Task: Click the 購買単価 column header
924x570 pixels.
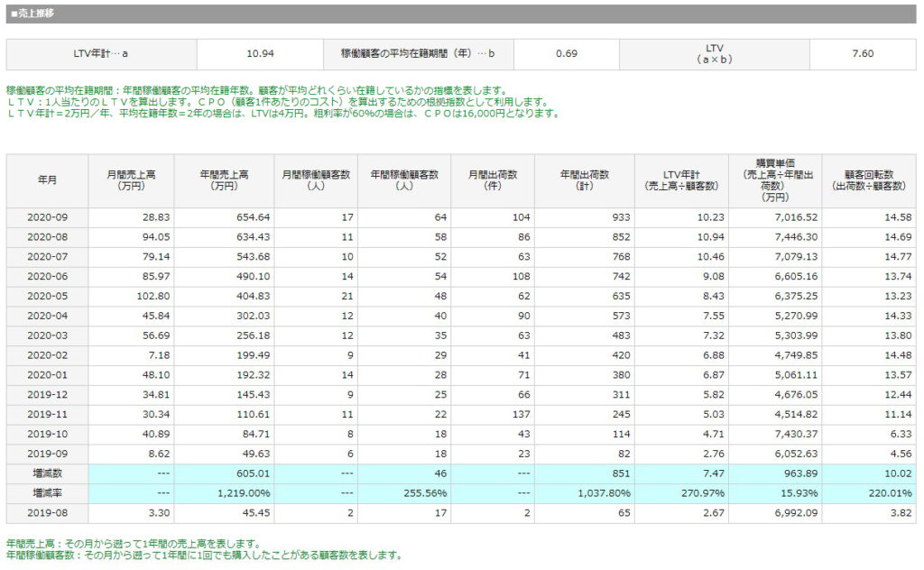Action: 775,180
